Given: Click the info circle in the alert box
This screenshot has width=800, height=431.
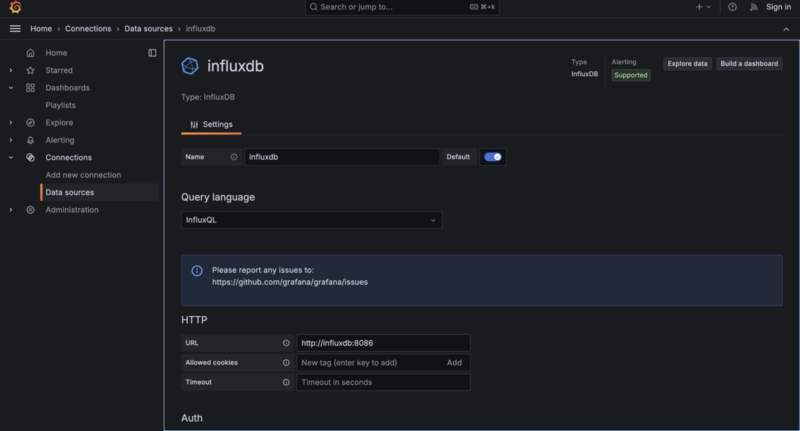Looking at the screenshot, I should pos(197,271).
